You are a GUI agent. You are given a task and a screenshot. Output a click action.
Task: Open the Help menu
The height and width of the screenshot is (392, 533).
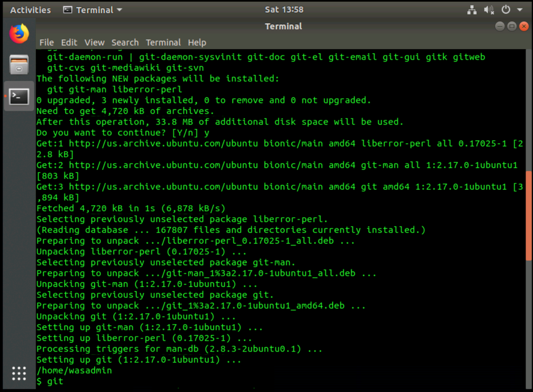[x=197, y=43]
